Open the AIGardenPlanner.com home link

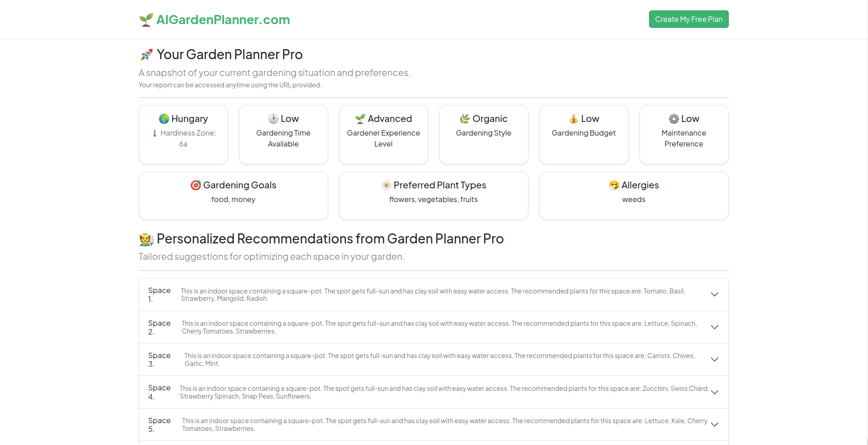pos(223,20)
